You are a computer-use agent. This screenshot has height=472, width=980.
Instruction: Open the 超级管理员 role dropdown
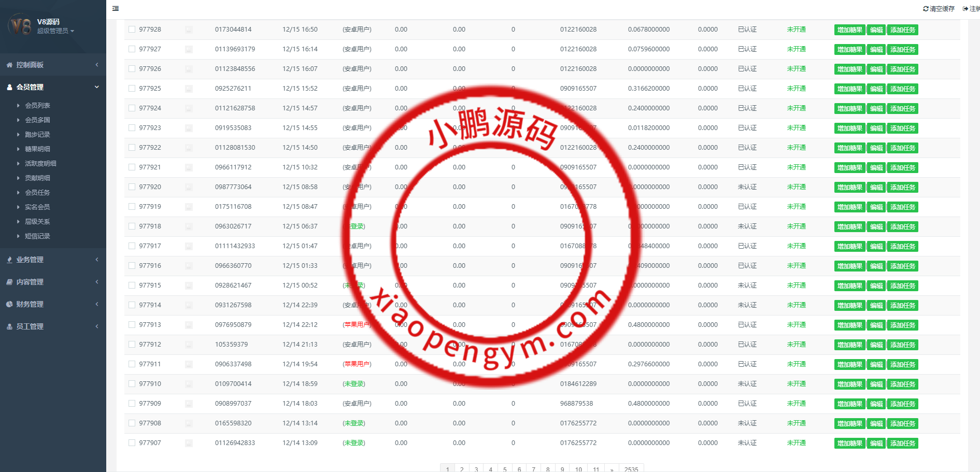(x=55, y=31)
